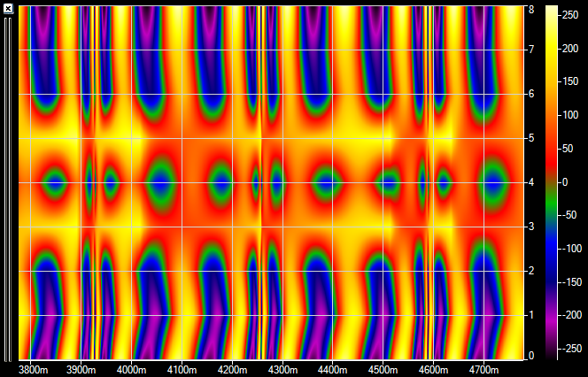Click the 1 label on the vertical axis
This screenshot has width=588, height=377.
point(531,315)
